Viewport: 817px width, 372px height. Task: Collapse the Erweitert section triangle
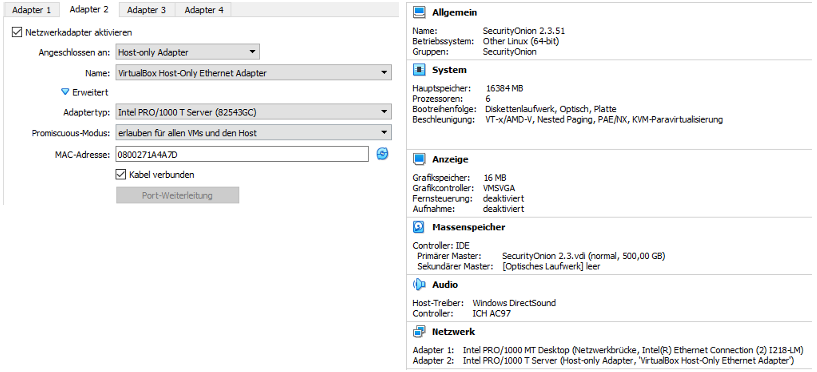65,92
